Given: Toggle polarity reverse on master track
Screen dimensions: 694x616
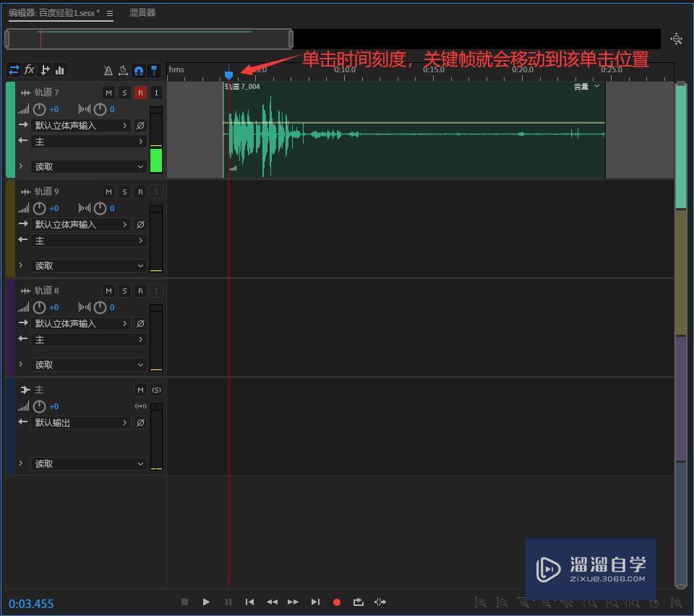Looking at the screenshot, I should point(140,423).
